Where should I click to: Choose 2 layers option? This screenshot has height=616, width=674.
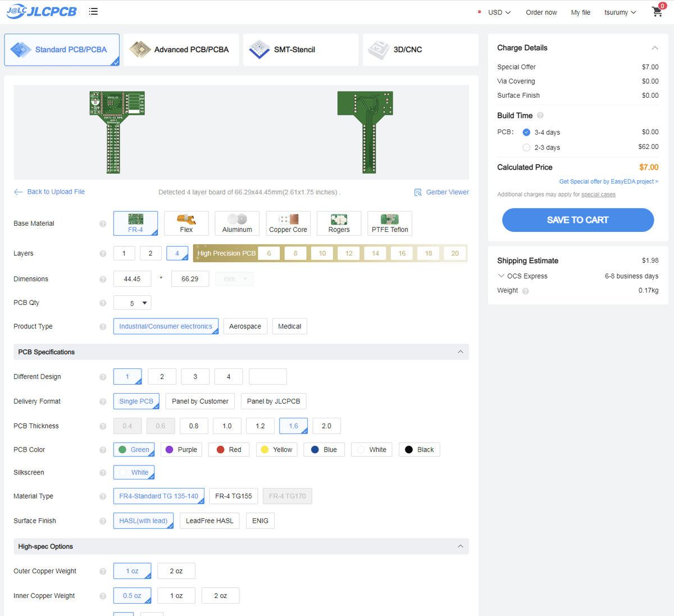pyautogui.click(x=151, y=253)
